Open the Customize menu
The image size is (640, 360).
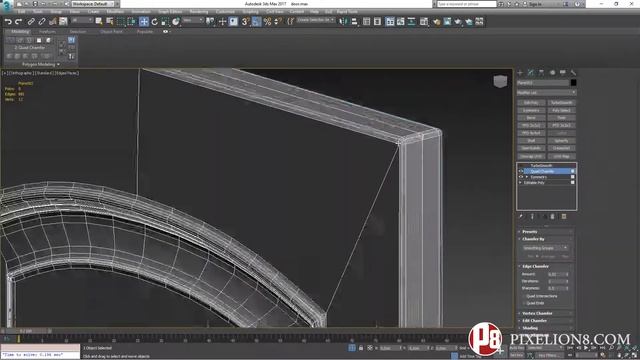point(225,12)
